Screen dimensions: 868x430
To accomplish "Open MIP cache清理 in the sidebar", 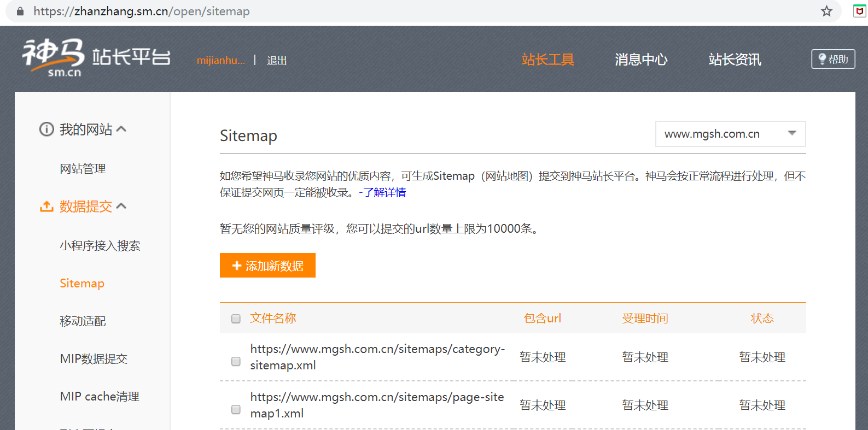I will tap(100, 397).
